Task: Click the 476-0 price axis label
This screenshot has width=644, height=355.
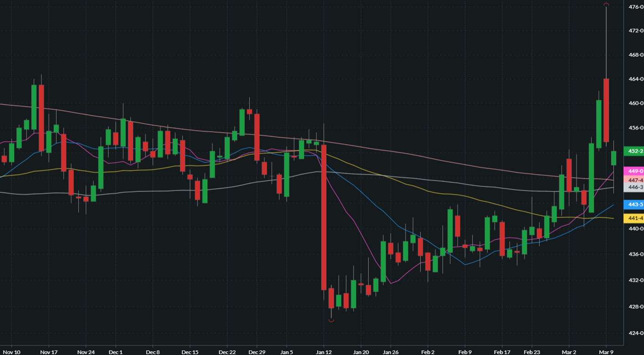Action: pyautogui.click(x=635, y=7)
